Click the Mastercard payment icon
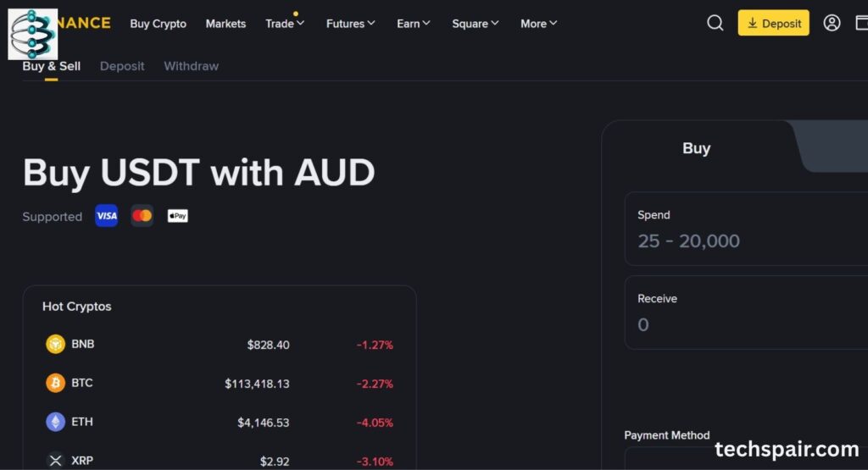This screenshot has width=868, height=470. point(142,216)
